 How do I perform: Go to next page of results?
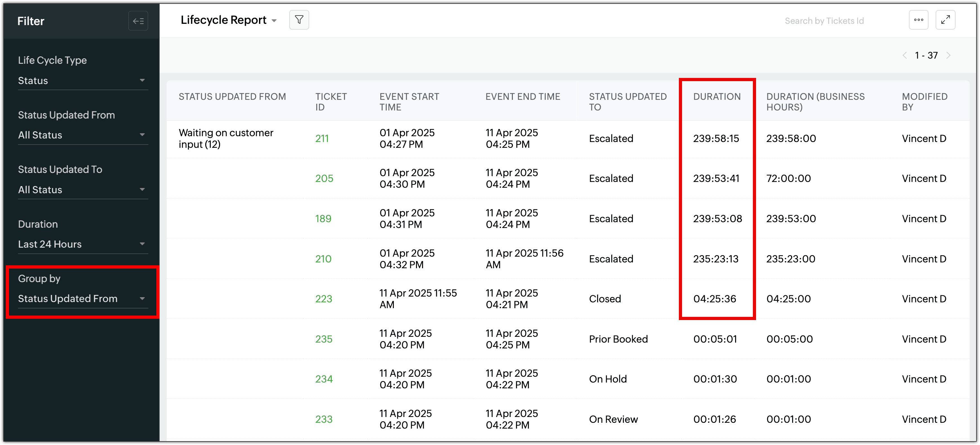(948, 56)
